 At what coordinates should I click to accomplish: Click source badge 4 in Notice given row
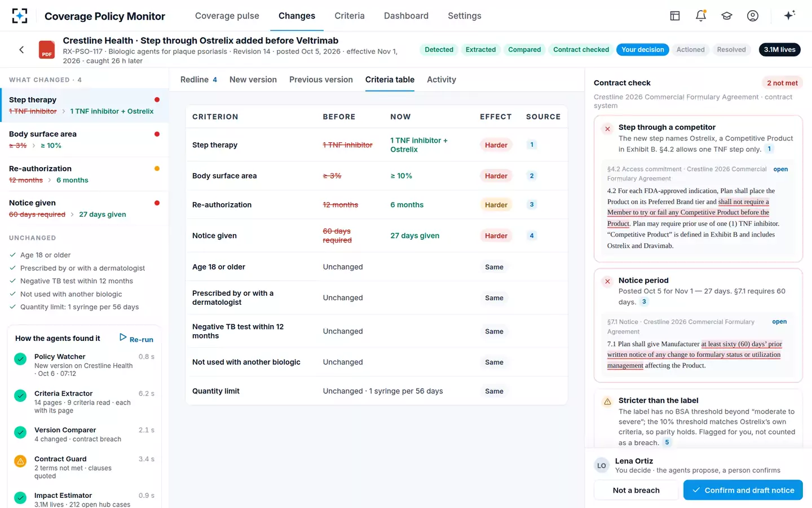531,235
